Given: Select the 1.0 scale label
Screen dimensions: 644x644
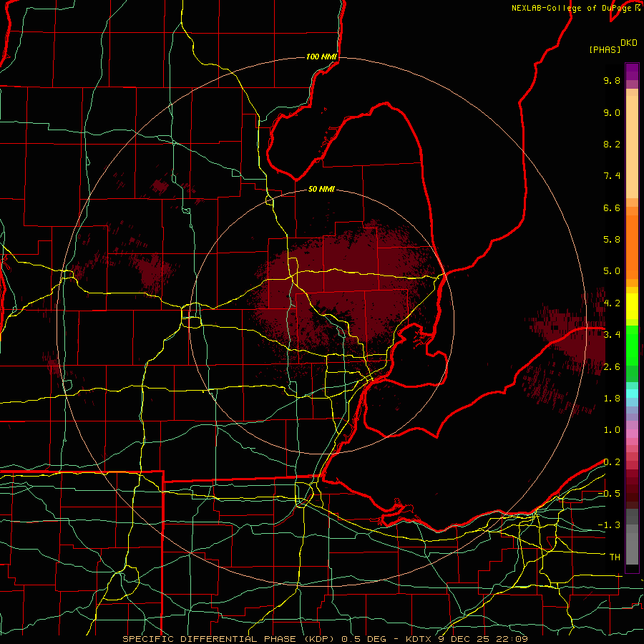Looking at the screenshot, I should coord(612,430).
